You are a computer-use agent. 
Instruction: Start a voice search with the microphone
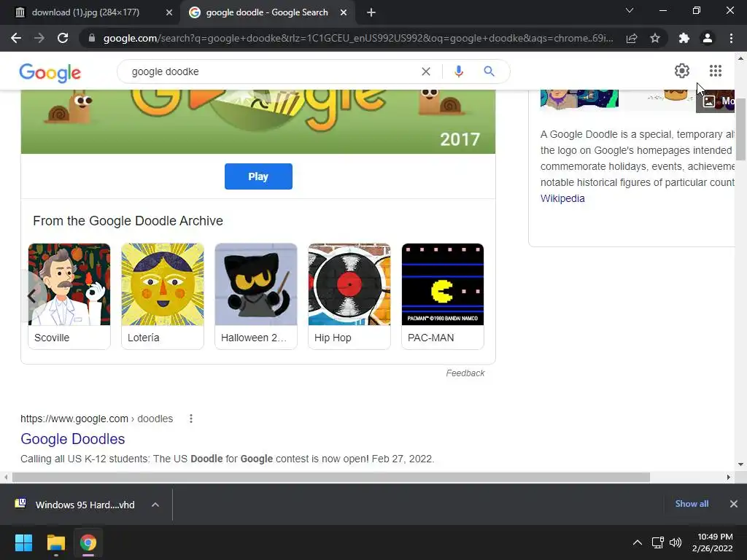pyautogui.click(x=459, y=71)
